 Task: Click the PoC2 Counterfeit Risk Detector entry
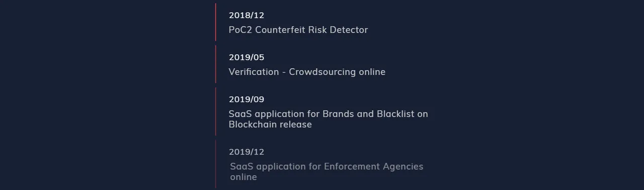298,30
